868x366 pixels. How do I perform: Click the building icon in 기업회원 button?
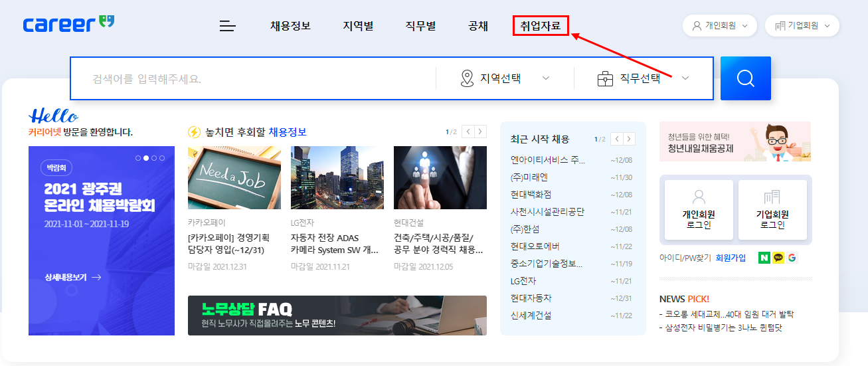tap(780, 26)
